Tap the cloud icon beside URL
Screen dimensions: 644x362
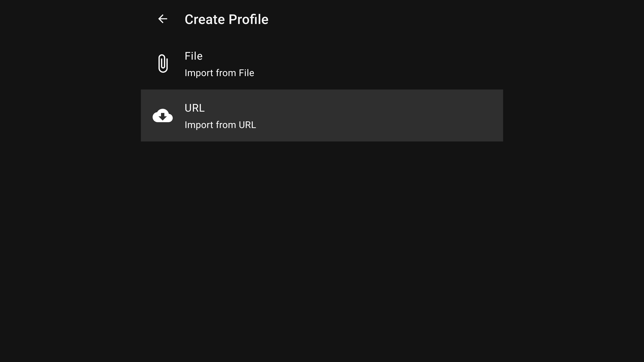163,116
